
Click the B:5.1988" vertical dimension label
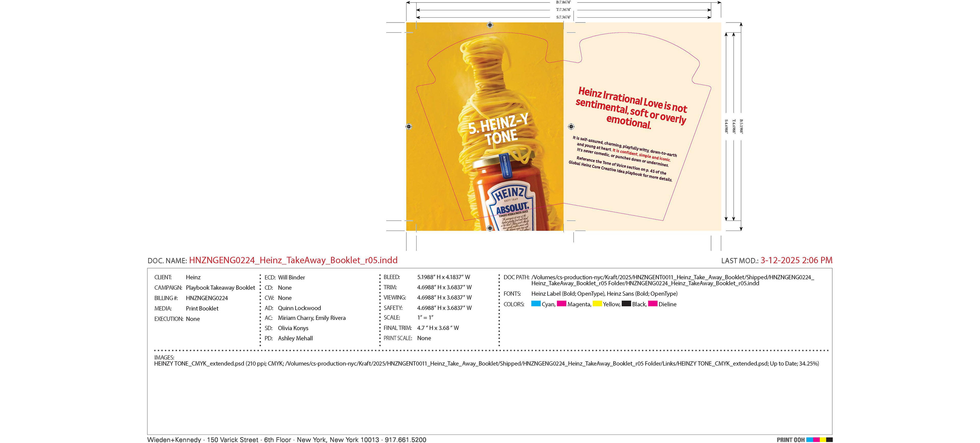point(741,126)
